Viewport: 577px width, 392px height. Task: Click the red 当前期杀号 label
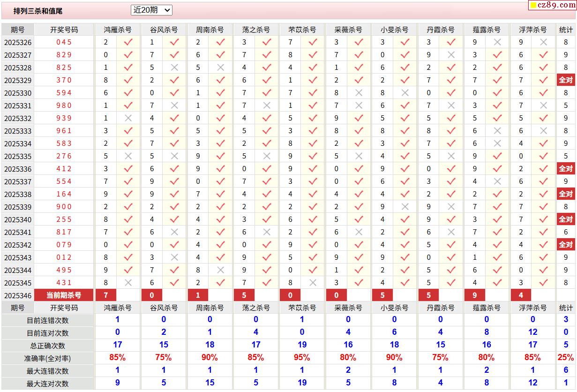[64, 295]
